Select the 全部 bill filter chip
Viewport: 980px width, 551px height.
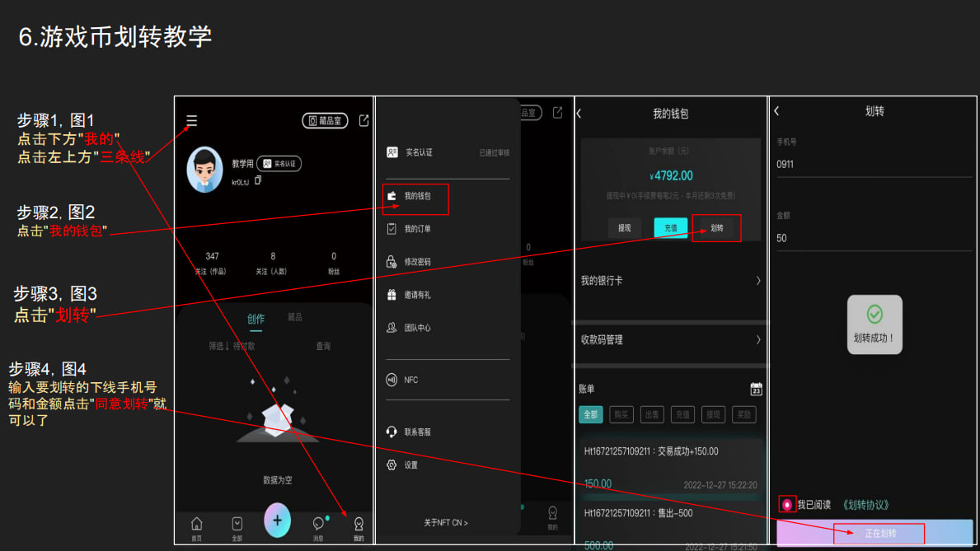pos(590,414)
